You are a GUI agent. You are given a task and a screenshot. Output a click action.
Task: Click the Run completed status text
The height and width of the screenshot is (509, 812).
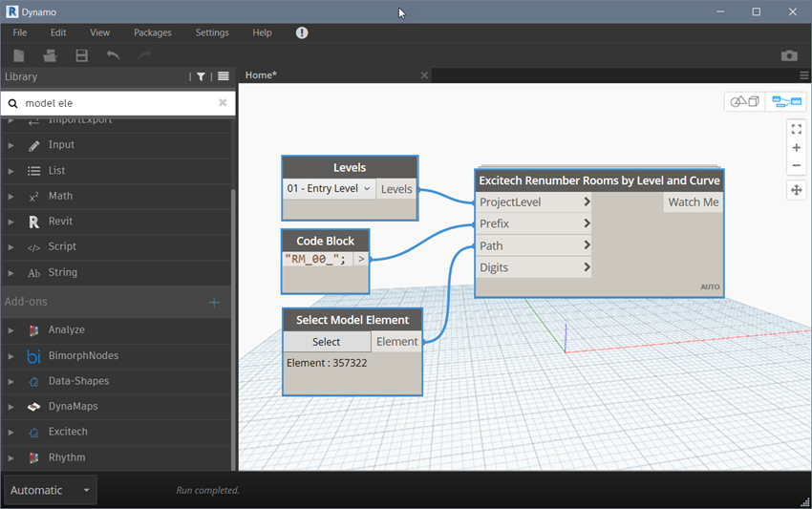click(x=207, y=490)
